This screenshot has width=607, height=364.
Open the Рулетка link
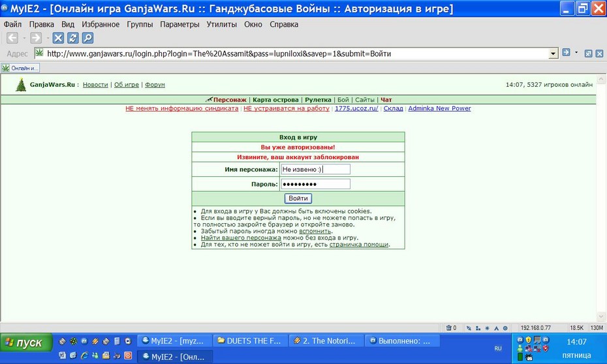[x=318, y=99]
